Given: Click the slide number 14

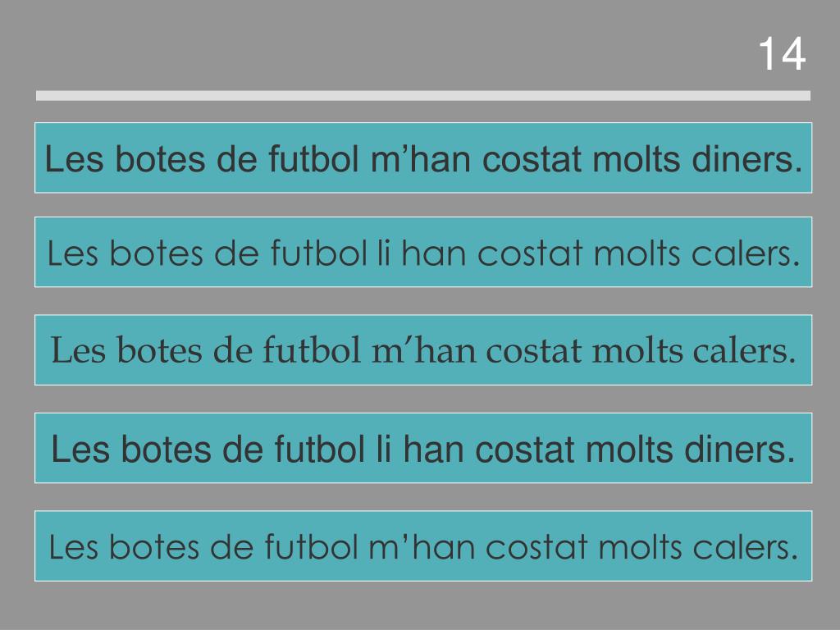Looking at the screenshot, I should coord(782,55).
